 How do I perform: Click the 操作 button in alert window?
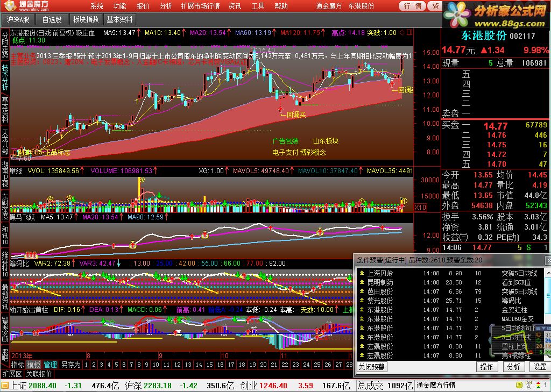[x=486, y=367]
